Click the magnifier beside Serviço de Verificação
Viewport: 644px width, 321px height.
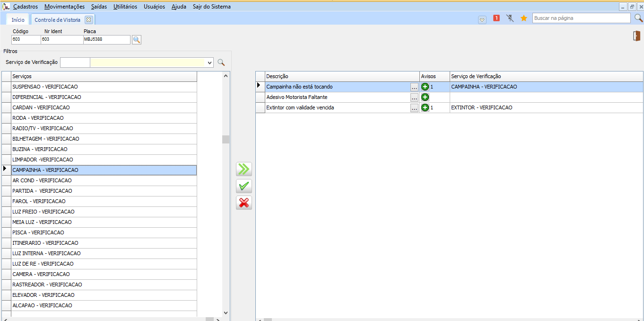(221, 62)
